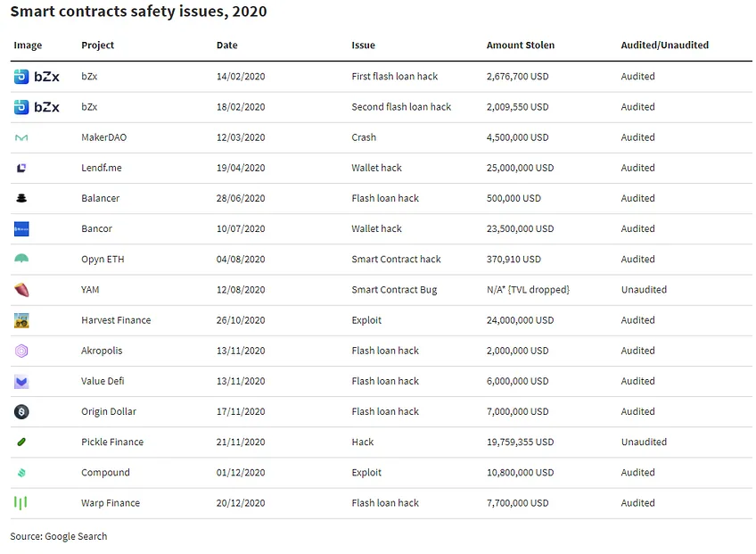The height and width of the screenshot is (554, 756).
Task: Click the Compound green logo icon
Action: click(21, 473)
